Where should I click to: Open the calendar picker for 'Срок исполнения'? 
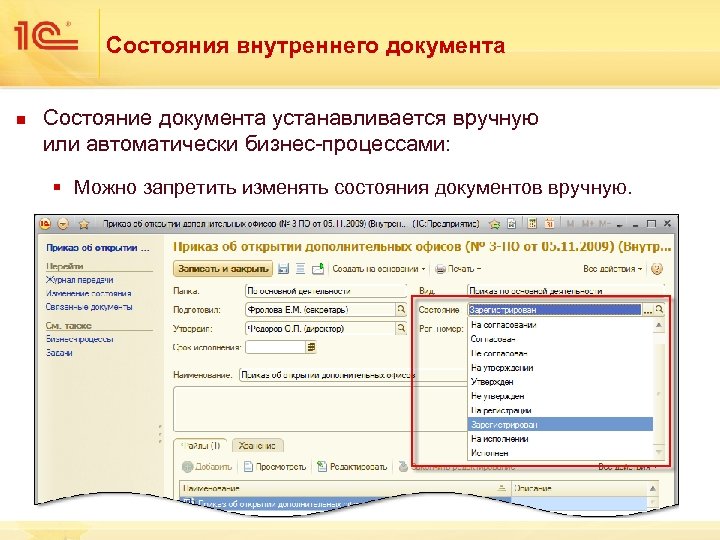click(x=311, y=347)
